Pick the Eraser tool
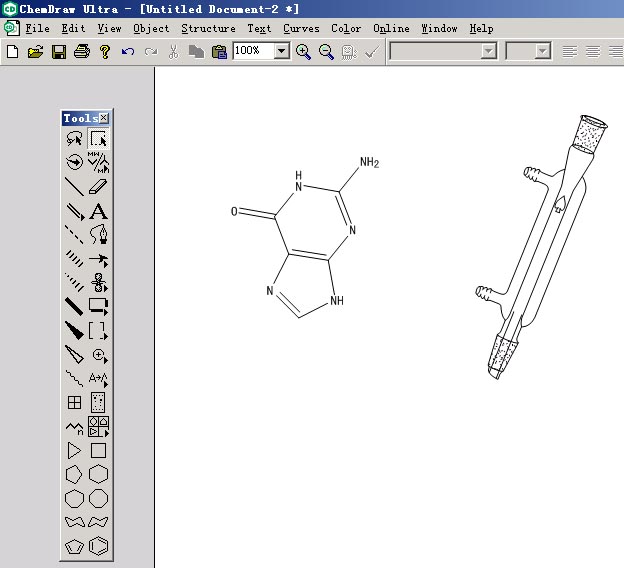Viewport: 624px width, 568px height. pyautogui.click(x=98, y=187)
